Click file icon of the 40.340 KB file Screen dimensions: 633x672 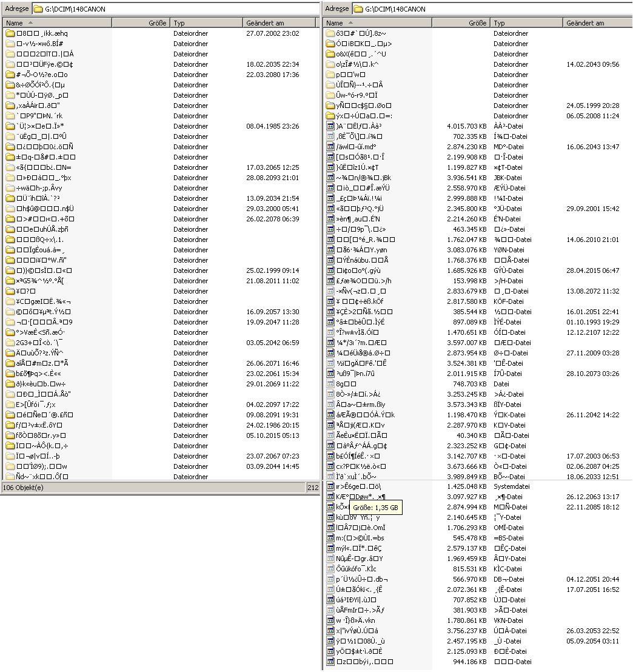[x=330, y=435]
